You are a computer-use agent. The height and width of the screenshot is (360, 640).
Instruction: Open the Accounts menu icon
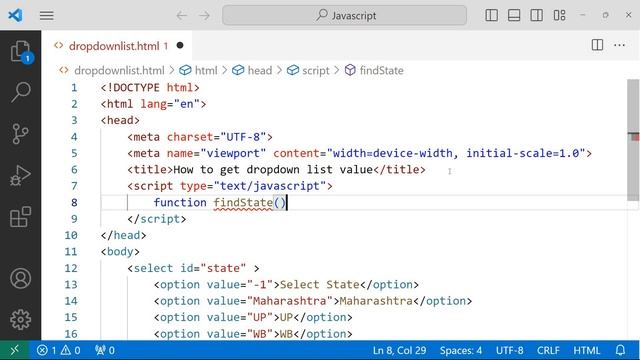(x=20, y=278)
